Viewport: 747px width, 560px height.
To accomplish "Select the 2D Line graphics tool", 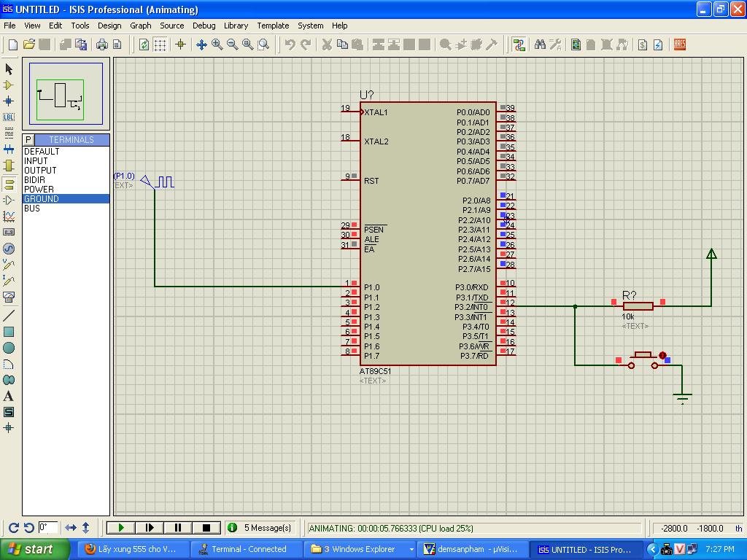I will coord(9,315).
